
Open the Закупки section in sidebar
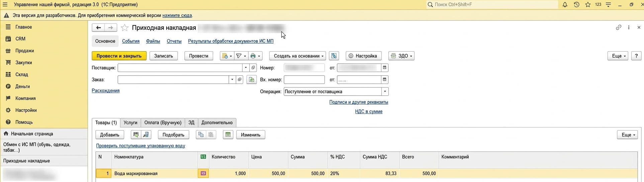[x=23, y=63]
